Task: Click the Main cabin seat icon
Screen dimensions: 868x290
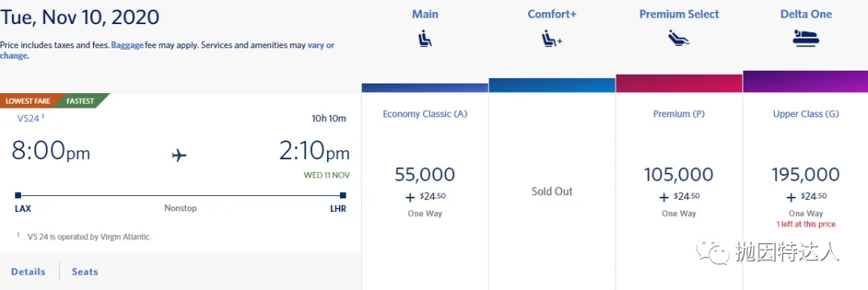Action: (424, 39)
